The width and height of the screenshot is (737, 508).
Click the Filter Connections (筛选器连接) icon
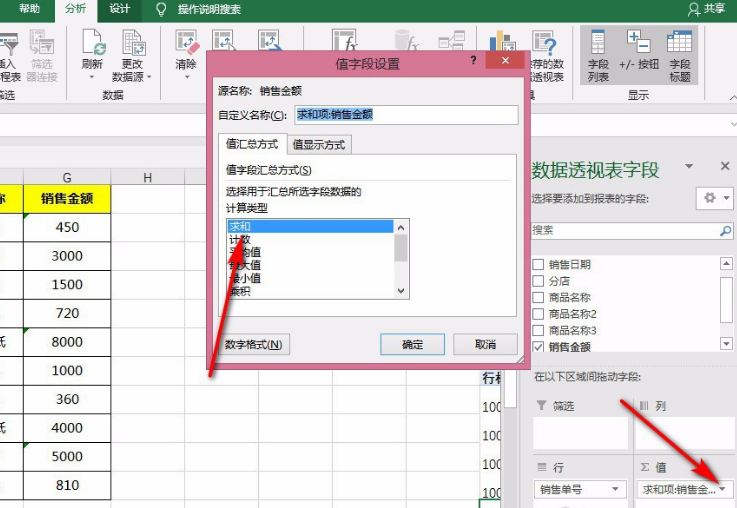click(x=41, y=42)
